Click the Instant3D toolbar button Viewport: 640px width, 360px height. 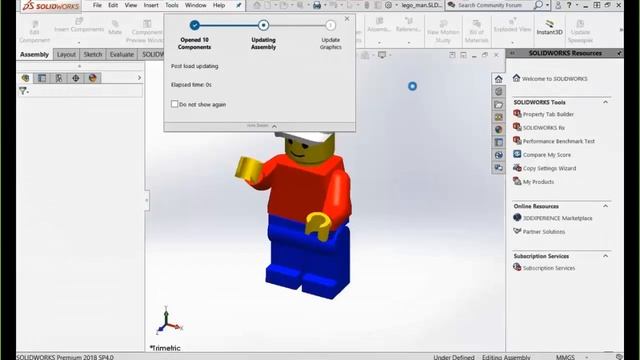[x=549, y=28]
